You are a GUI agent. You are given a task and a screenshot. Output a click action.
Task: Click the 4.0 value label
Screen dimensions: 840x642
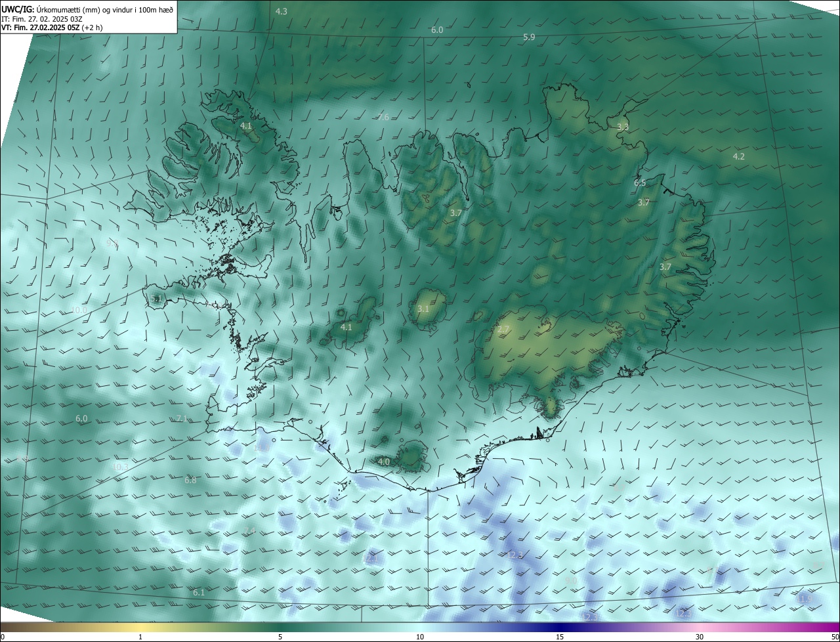coord(385,462)
